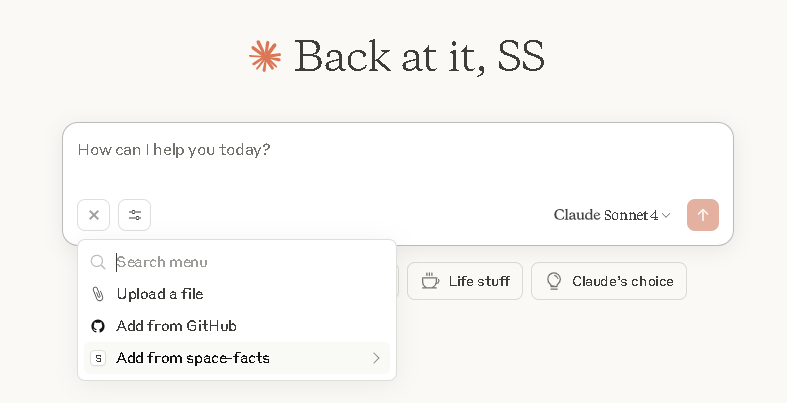787x403 pixels.
Task: Click the paperclip icon beside Upload a file
Action: coord(98,294)
